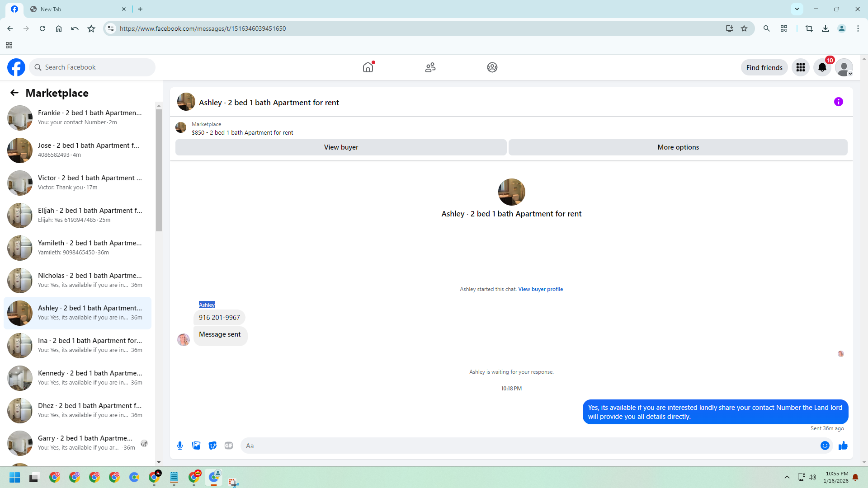
Task: Click the voice clip microphone icon
Action: pos(180,446)
